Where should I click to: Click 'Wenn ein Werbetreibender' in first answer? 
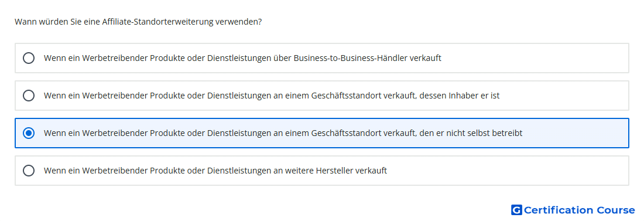(x=95, y=58)
